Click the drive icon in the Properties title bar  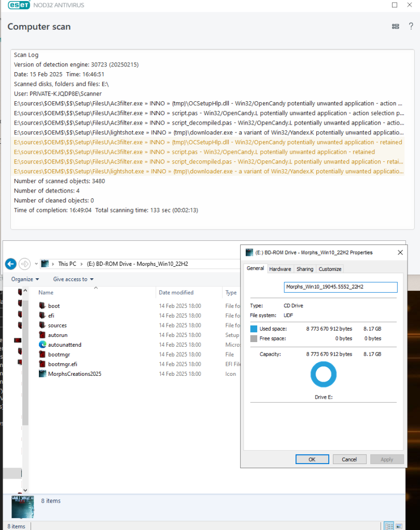point(249,252)
